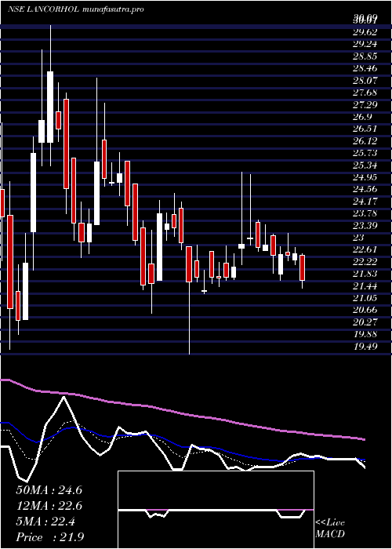Click the 50MA : 24.6 readout
This screenshot has width=392, height=549.
49,490
